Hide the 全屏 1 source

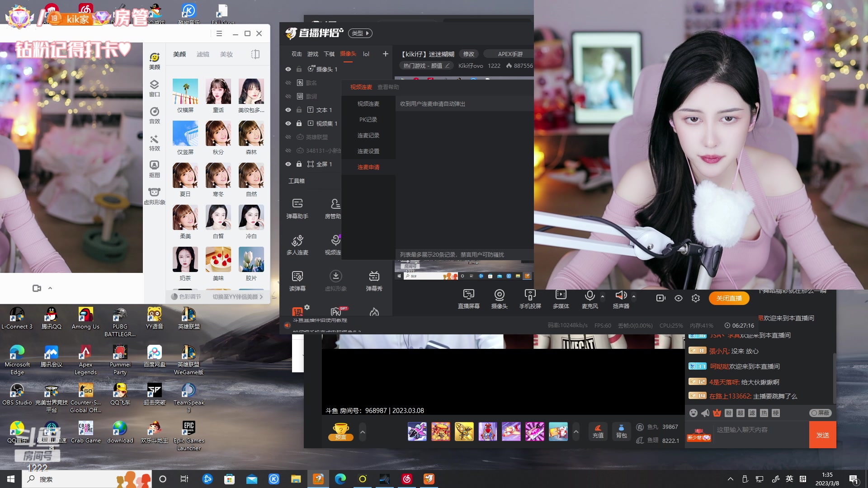[288, 164]
